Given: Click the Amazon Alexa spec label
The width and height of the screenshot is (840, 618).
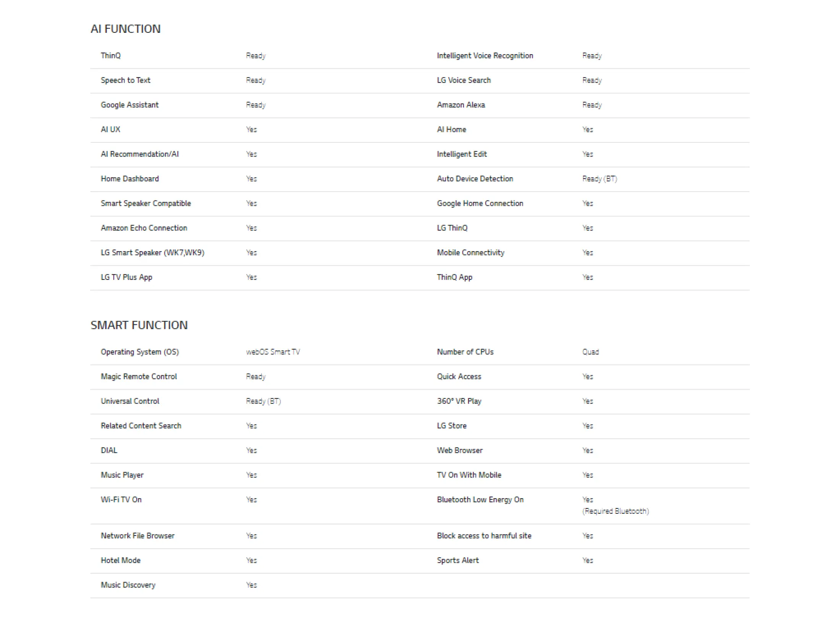Looking at the screenshot, I should pyautogui.click(x=461, y=105).
